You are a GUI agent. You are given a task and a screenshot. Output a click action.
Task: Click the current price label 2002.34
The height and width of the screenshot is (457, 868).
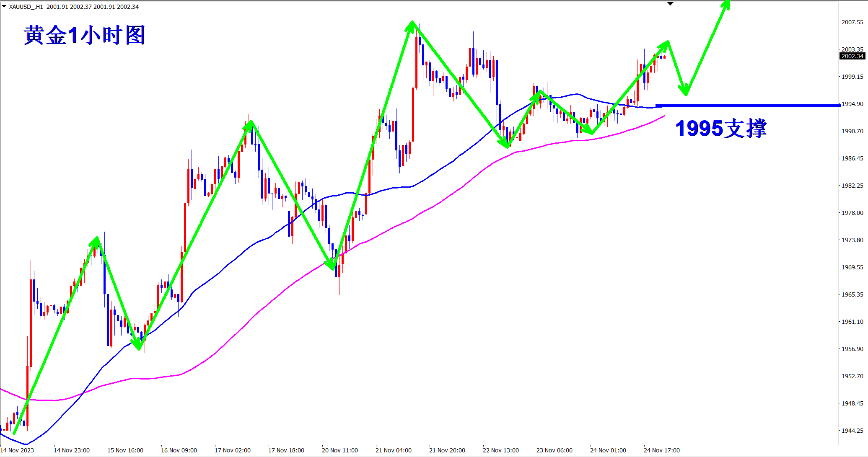[852, 56]
